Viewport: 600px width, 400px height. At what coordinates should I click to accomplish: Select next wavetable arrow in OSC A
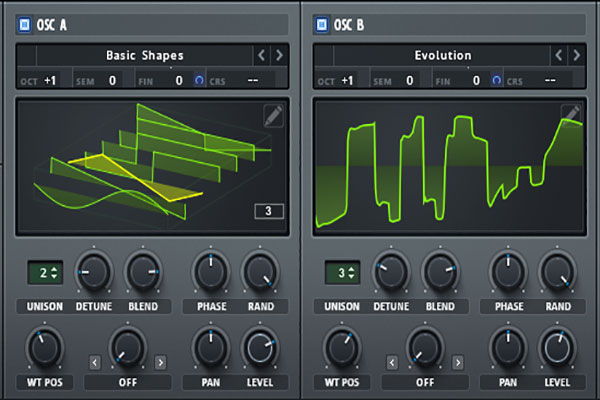(x=279, y=55)
